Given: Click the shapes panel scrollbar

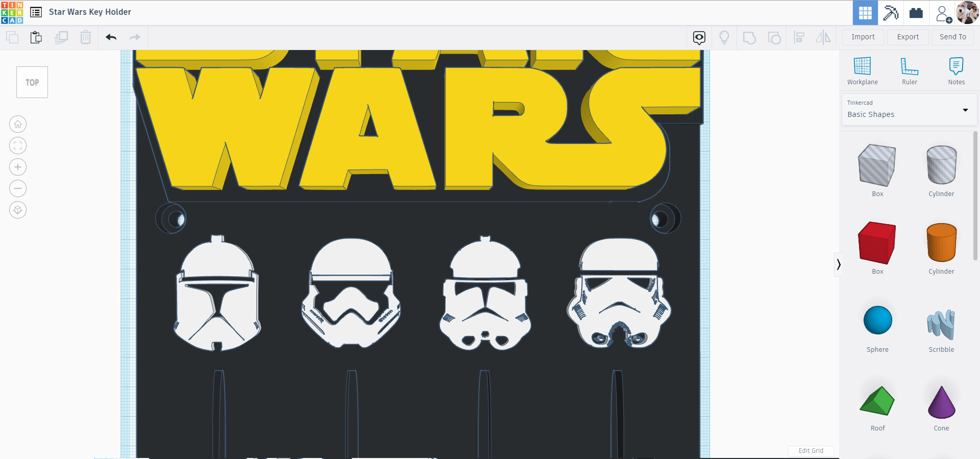Looking at the screenshot, I should tap(975, 196).
